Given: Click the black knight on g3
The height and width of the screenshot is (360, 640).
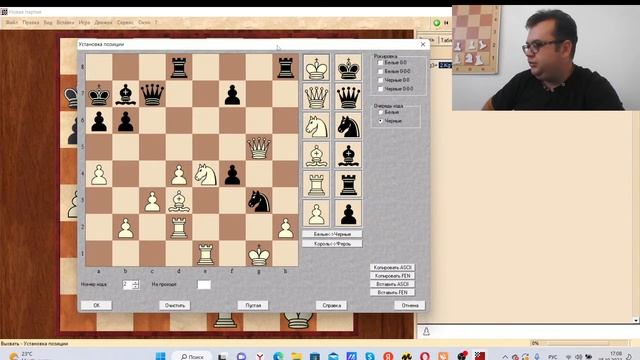Looking at the screenshot, I should click(x=259, y=201).
